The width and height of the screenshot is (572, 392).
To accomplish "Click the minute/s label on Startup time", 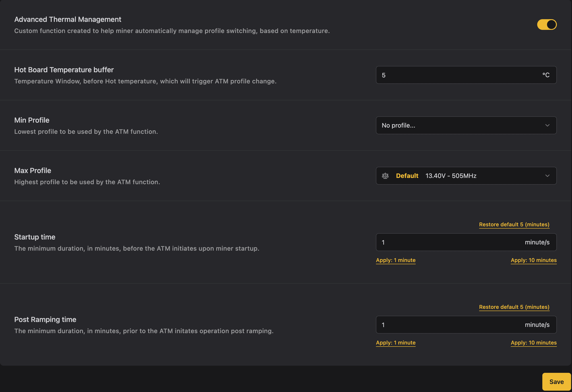I will [537, 242].
